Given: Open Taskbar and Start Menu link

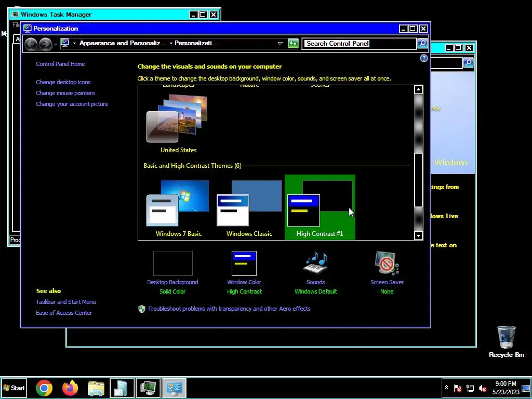Looking at the screenshot, I should tap(66, 302).
